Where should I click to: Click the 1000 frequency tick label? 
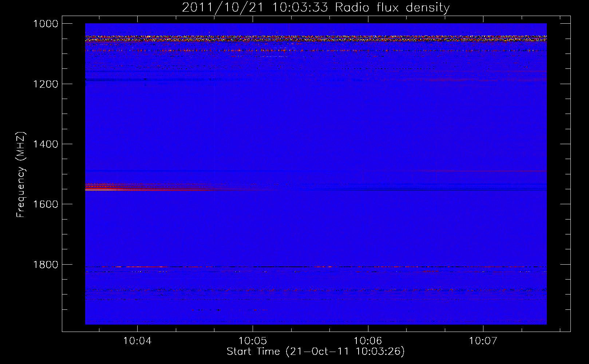tap(46, 24)
